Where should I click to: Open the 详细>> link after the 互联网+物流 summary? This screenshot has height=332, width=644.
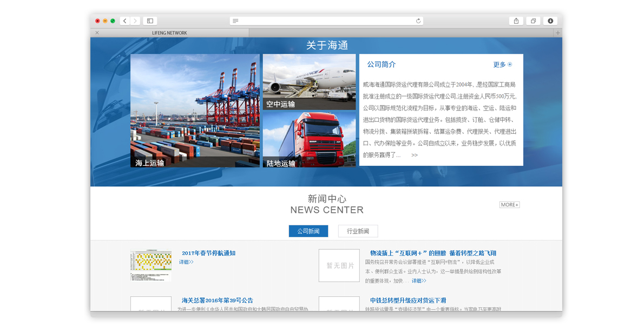pyautogui.click(x=419, y=281)
